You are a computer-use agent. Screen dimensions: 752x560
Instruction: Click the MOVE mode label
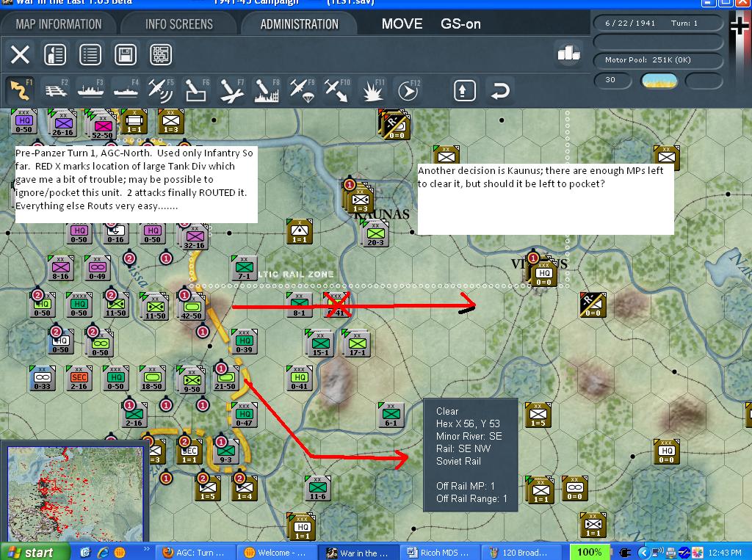402,24
